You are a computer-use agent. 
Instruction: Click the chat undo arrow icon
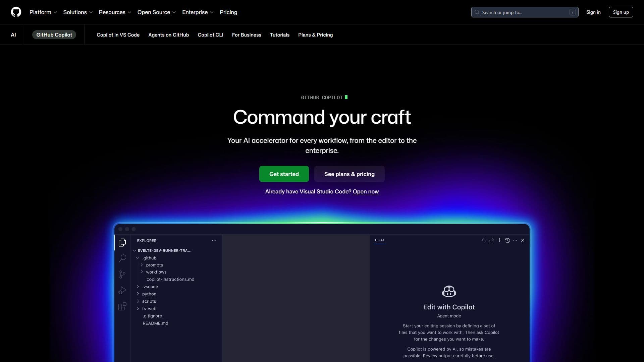click(484, 240)
